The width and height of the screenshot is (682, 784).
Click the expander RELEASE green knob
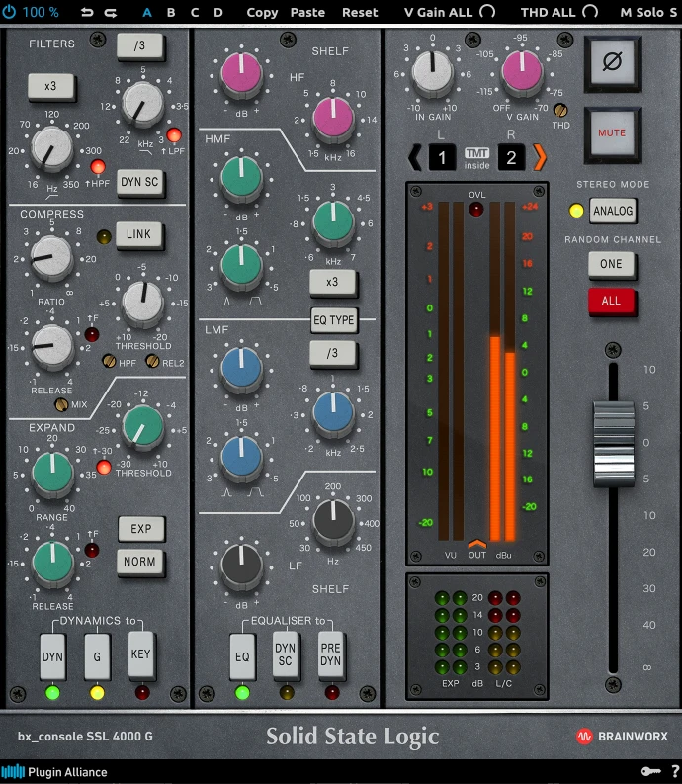(52, 562)
